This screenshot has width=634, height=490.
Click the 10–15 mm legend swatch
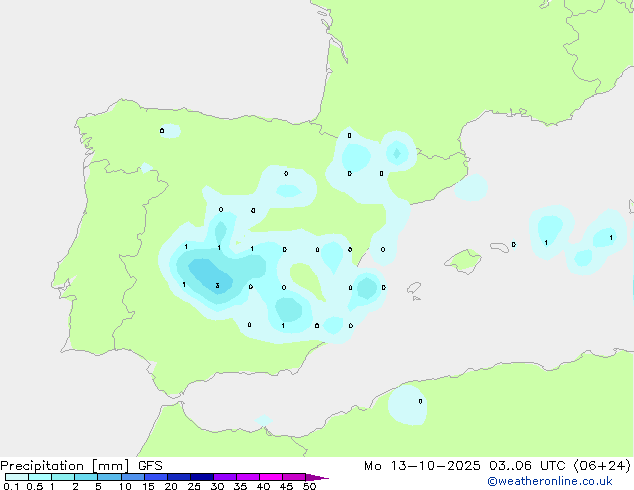pos(133,477)
